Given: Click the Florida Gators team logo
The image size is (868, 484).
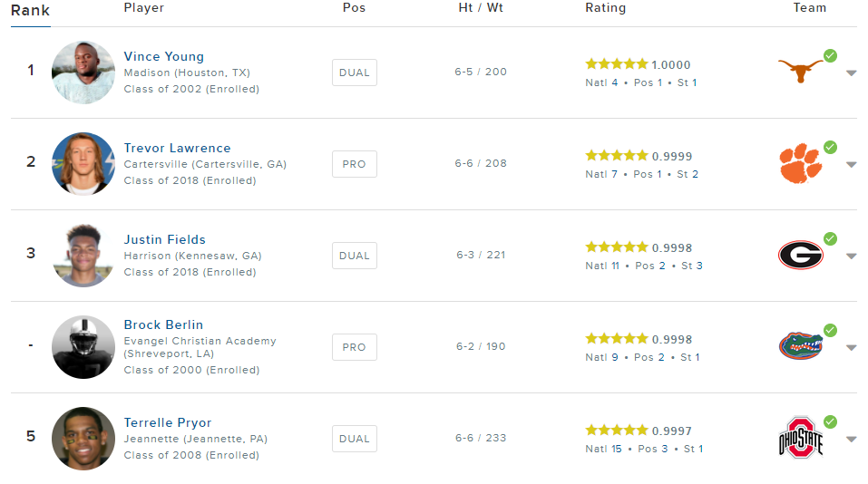Looking at the screenshot, I should pos(800,346).
